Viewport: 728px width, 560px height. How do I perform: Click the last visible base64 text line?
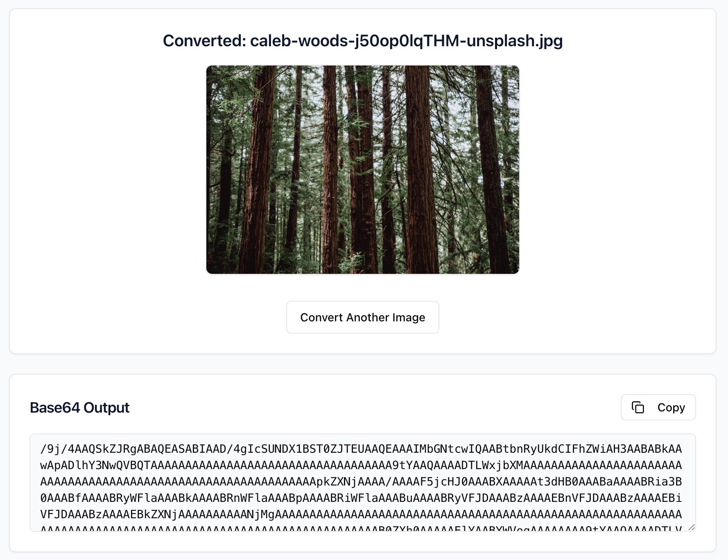pyautogui.click(x=360, y=528)
